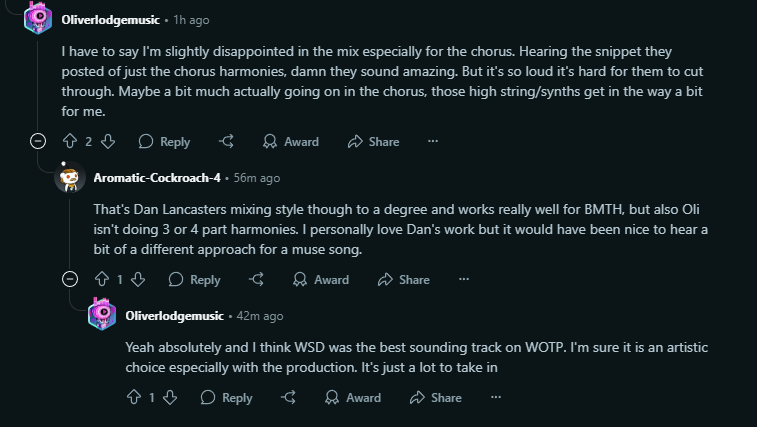Upvote Oliverlodgemusic's top comment about the mix
Viewport: 757px width, 427px height.
click(x=70, y=142)
